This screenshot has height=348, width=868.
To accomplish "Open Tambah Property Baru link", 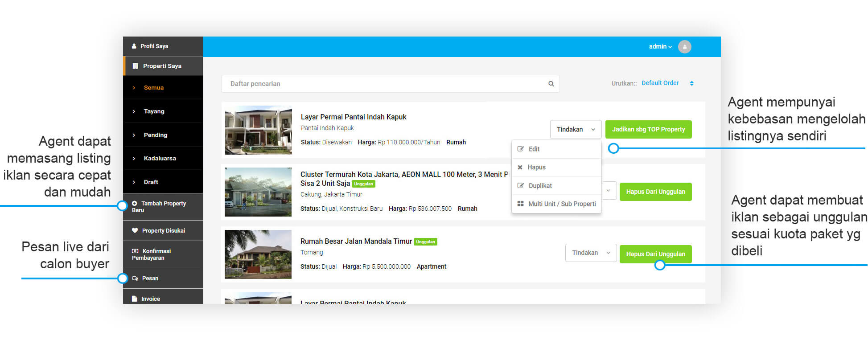I will click(x=163, y=207).
